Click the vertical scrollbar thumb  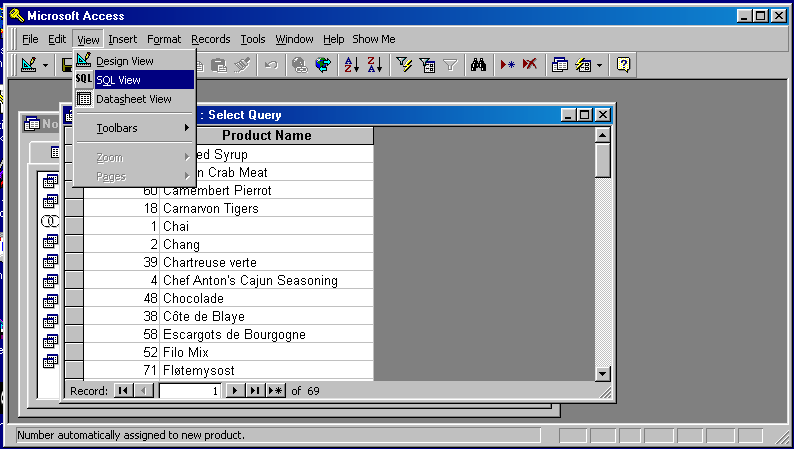[x=602, y=160]
